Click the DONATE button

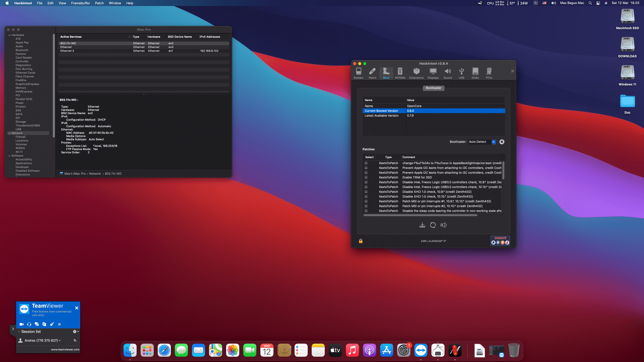pyautogui.click(x=500, y=241)
